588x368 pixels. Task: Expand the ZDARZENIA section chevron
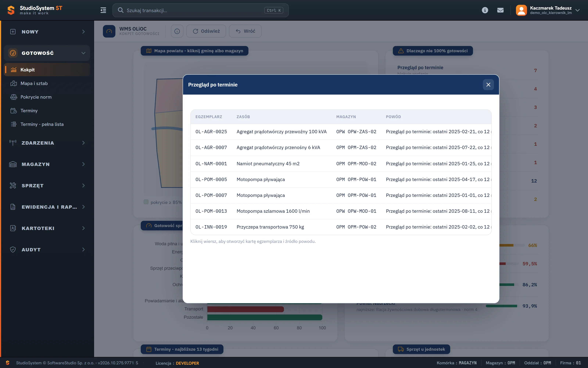84,143
